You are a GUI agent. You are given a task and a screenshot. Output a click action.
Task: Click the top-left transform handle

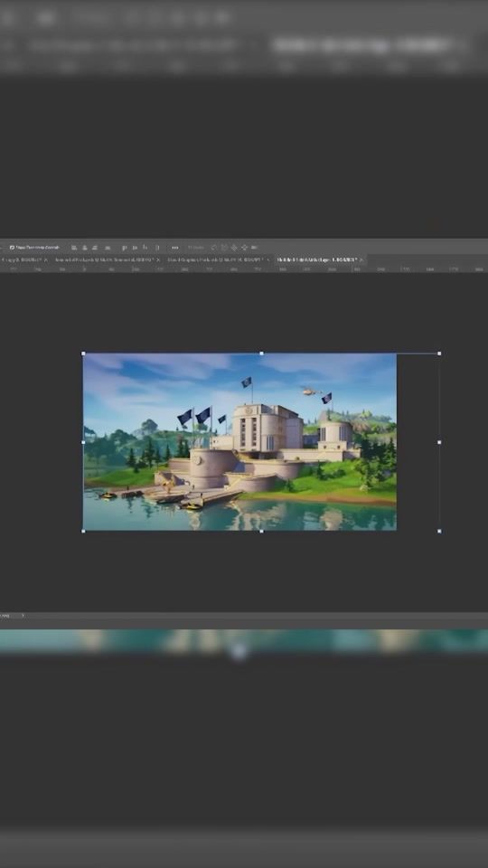(83, 354)
